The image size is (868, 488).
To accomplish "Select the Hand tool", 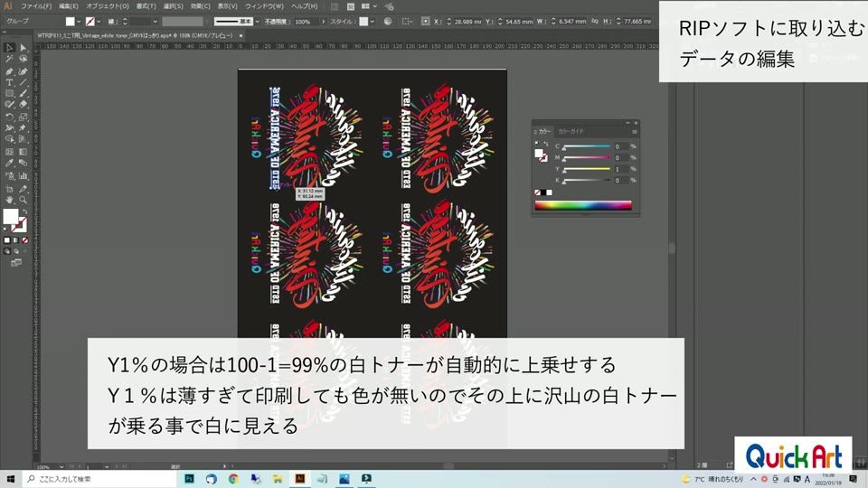I will coord(9,200).
